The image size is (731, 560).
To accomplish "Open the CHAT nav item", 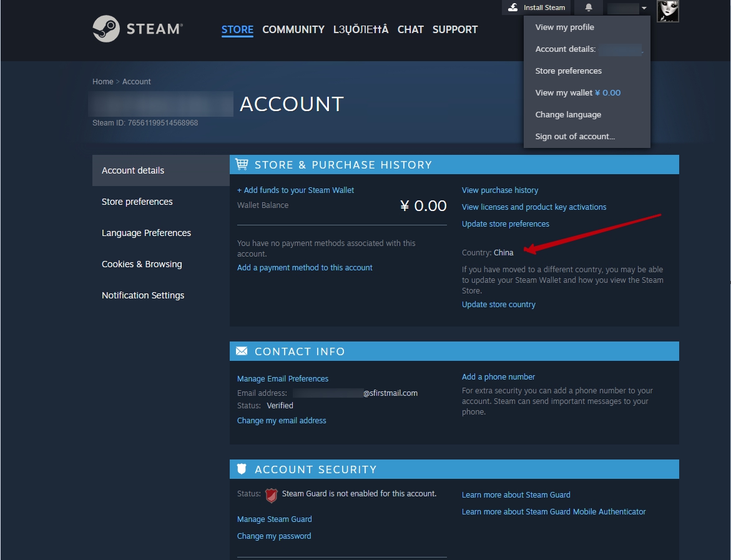I will pyautogui.click(x=410, y=29).
